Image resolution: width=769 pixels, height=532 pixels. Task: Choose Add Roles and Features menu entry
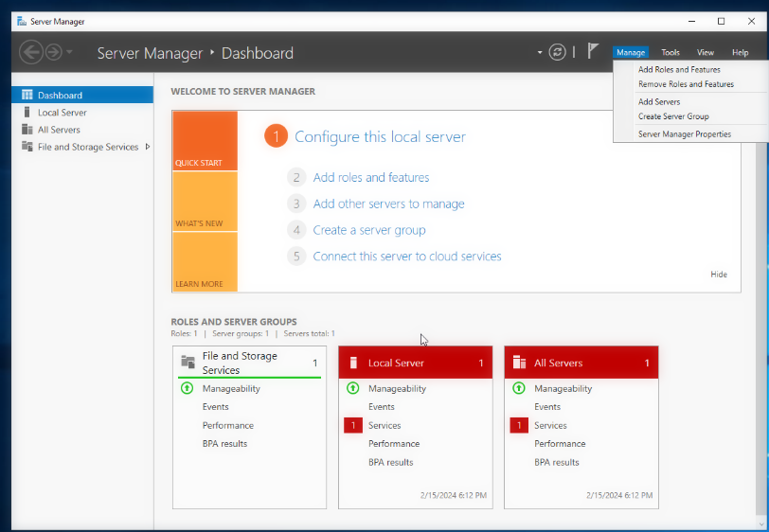click(x=679, y=70)
